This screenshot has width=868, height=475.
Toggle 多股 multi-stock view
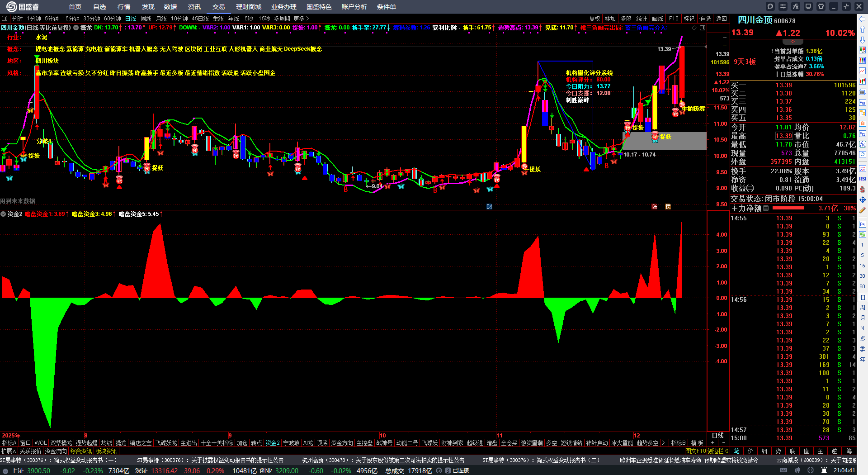pyautogui.click(x=626, y=19)
